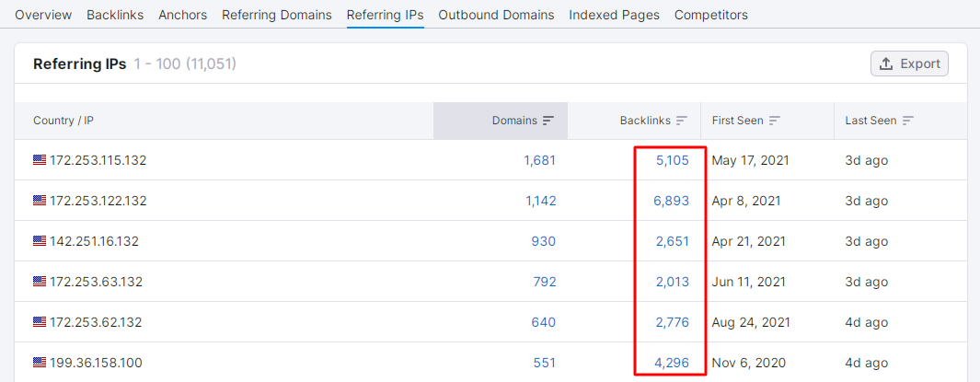Open the 792 domains link
Viewport: 980px width, 382px height.
(544, 282)
